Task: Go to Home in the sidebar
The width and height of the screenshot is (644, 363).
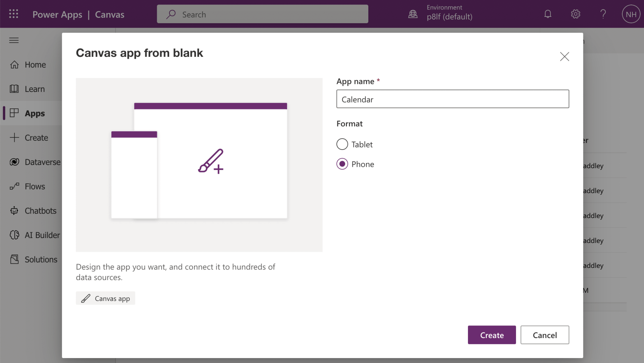Action: [35, 65]
